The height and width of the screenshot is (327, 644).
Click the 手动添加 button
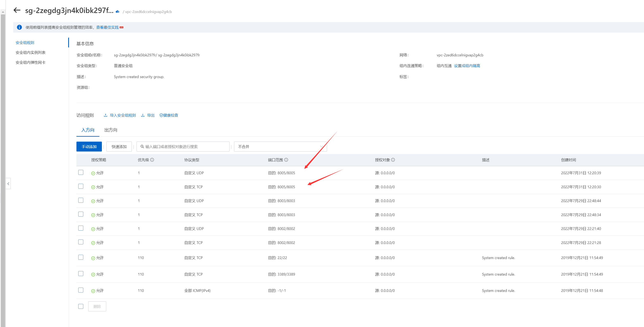(89, 147)
